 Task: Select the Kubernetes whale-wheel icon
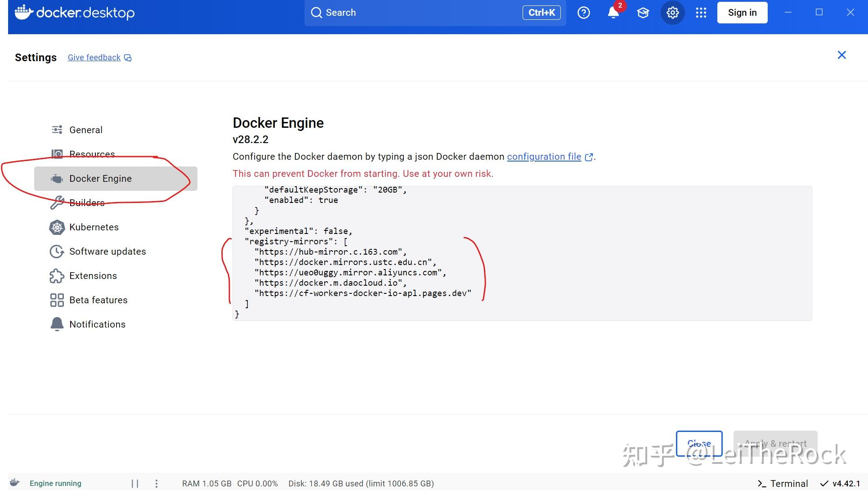(57, 227)
